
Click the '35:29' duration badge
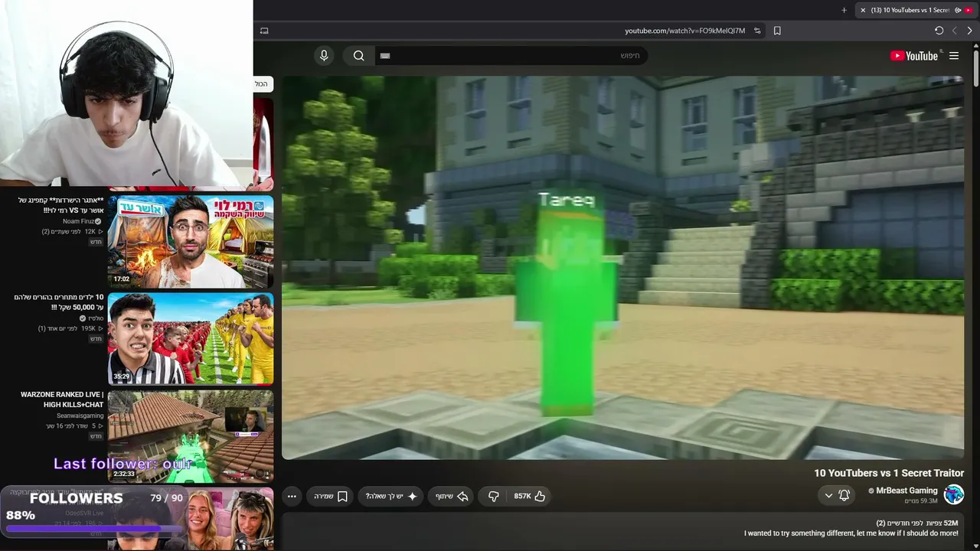coord(122,377)
